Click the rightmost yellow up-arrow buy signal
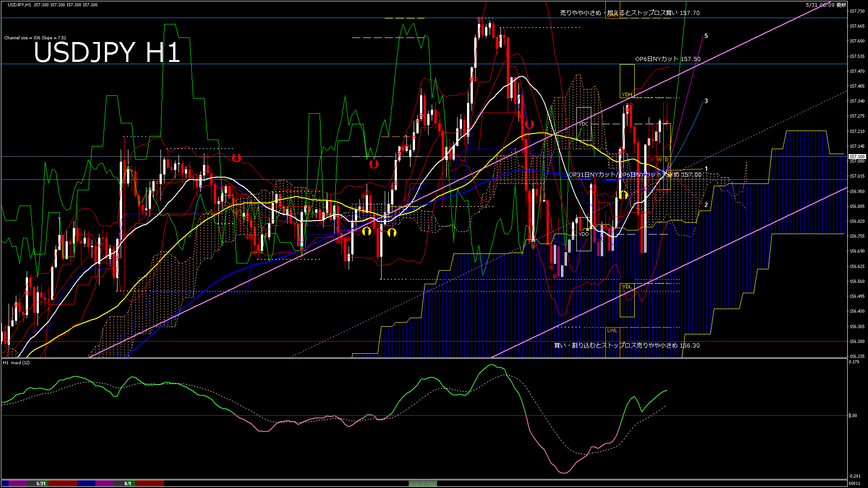This screenshot has width=868, height=488. 623,195
